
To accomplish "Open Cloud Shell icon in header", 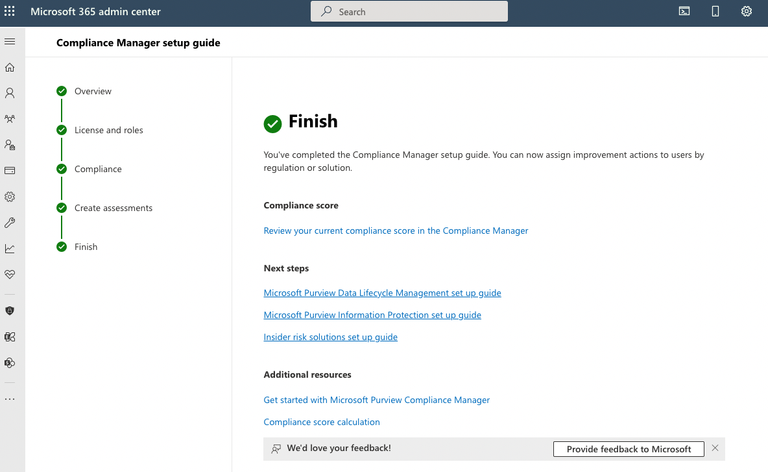I will click(684, 11).
